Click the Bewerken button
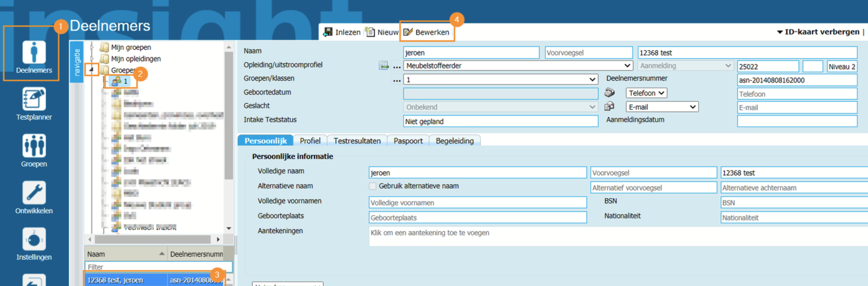The image size is (868, 286). coord(427,32)
